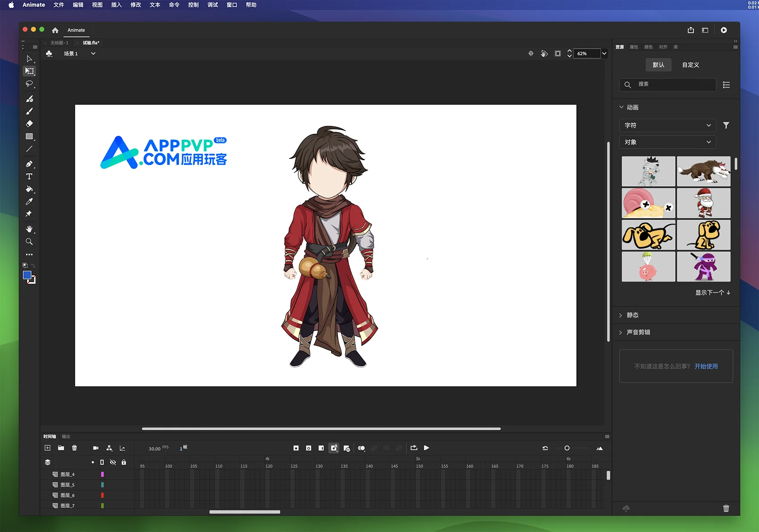759x532 pixels.
Task: Select the Lasso tool
Action: tap(29, 84)
